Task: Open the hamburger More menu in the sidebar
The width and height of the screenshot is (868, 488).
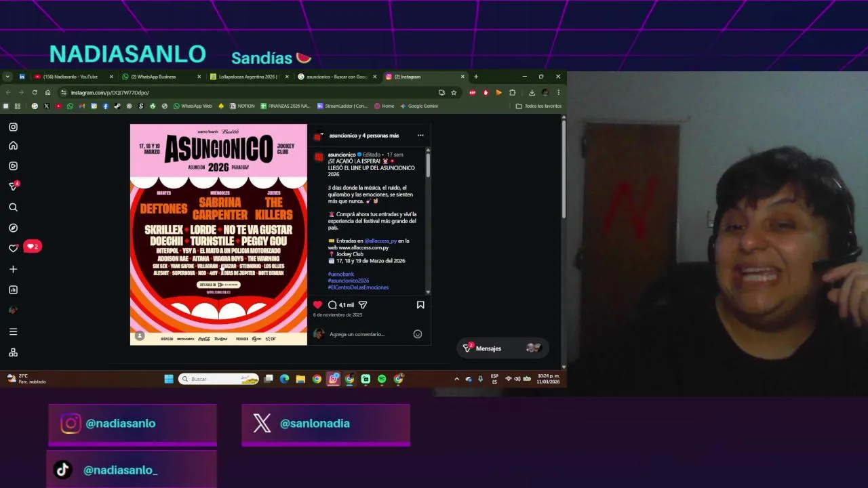Action: pyautogui.click(x=13, y=331)
